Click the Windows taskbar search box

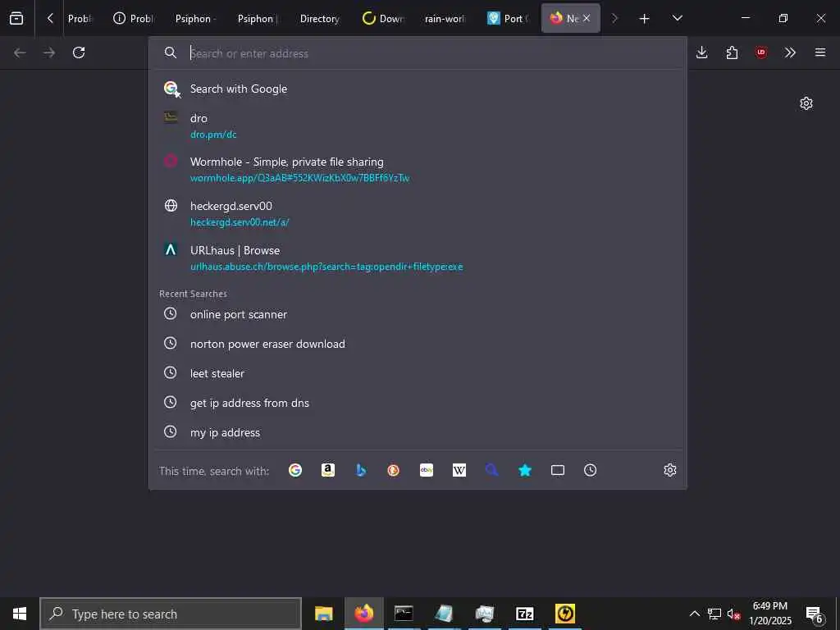pyautogui.click(x=171, y=614)
